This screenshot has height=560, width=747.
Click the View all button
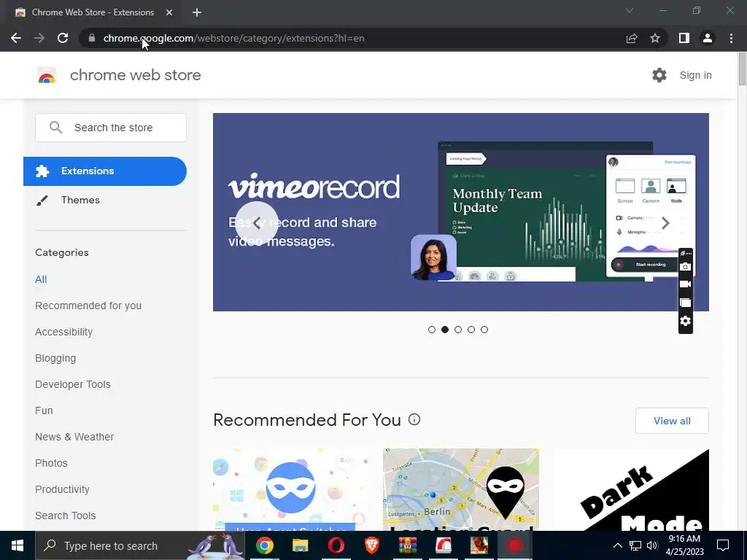[x=672, y=421]
